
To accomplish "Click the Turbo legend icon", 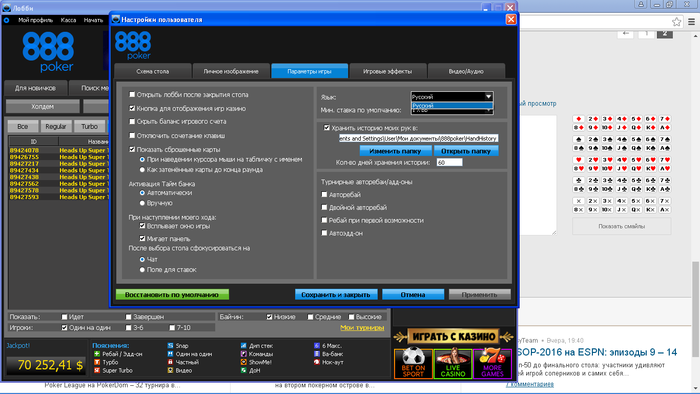I will [97, 362].
